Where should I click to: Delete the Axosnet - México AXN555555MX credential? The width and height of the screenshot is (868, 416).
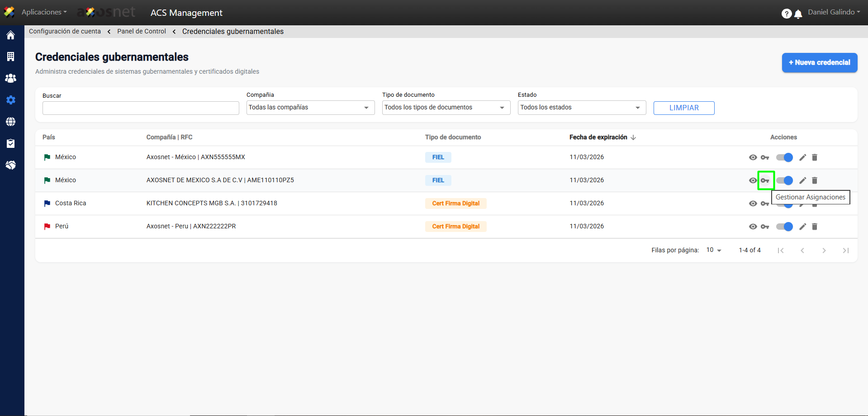pos(815,157)
